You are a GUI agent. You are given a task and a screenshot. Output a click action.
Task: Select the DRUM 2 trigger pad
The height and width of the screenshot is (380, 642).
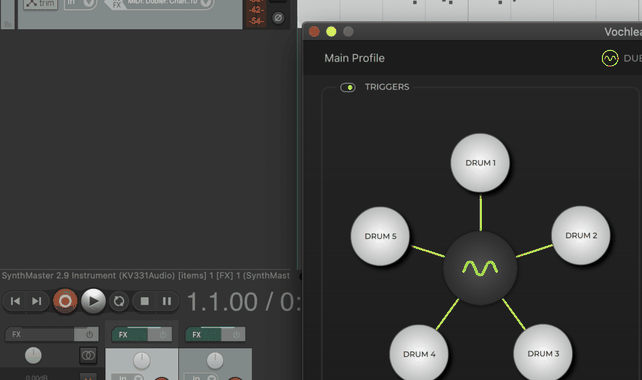[581, 235]
